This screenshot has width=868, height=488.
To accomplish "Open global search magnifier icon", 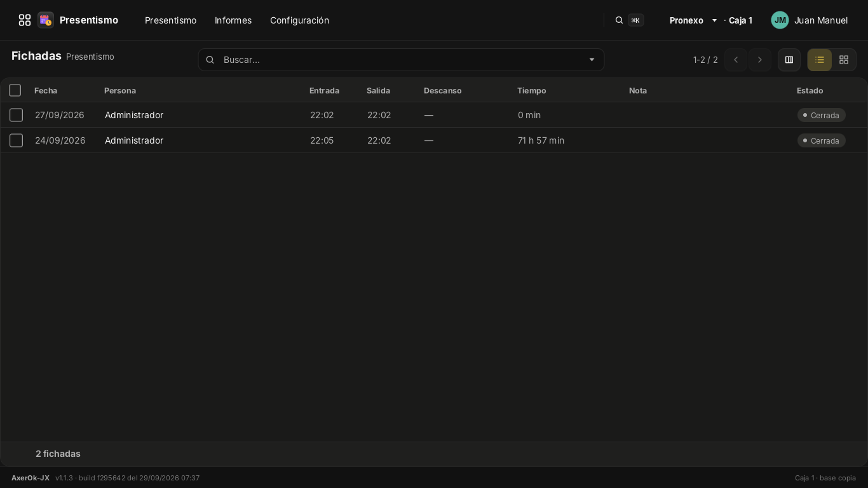I will (619, 20).
